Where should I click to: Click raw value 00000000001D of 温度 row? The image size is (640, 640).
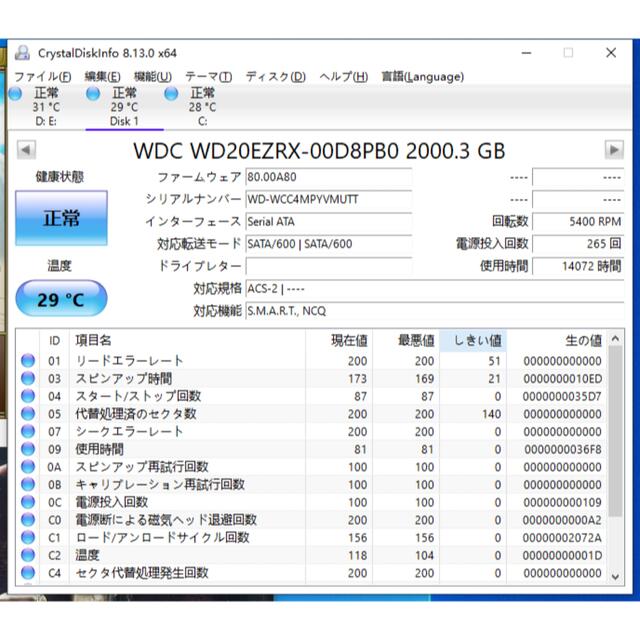562,556
